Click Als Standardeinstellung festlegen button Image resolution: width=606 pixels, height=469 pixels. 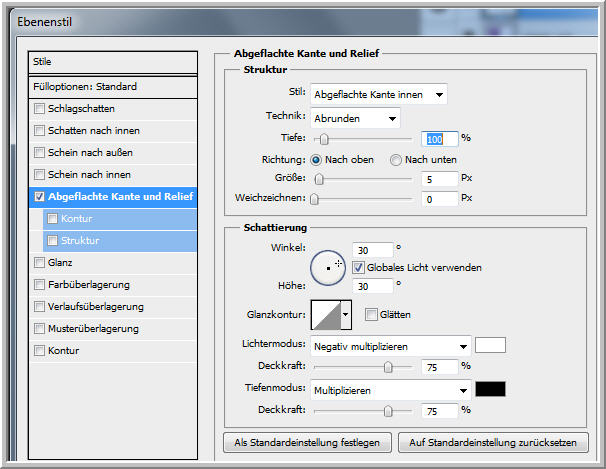point(307,442)
